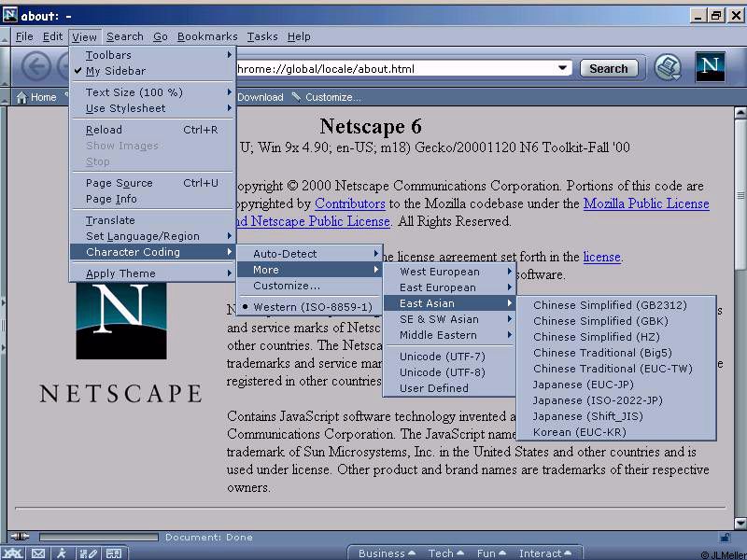
Task: Choose Page Info menu item
Action: (x=152, y=199)
